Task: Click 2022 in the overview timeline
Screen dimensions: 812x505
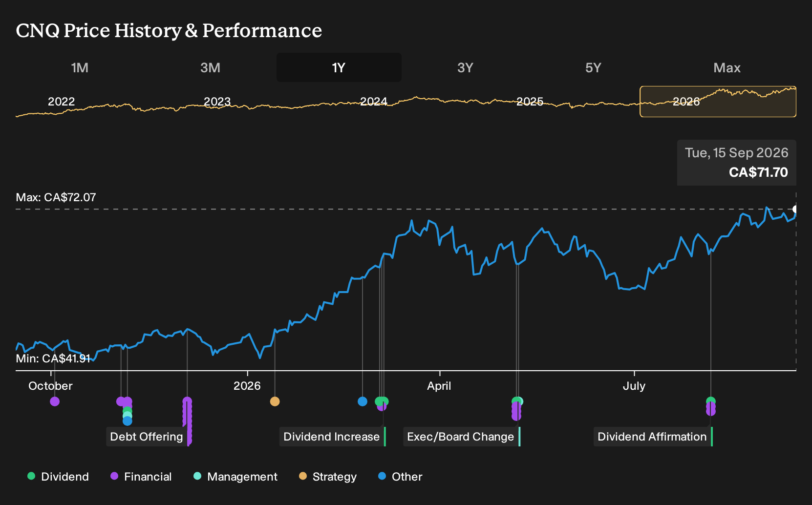Action: tap(61, 102)
